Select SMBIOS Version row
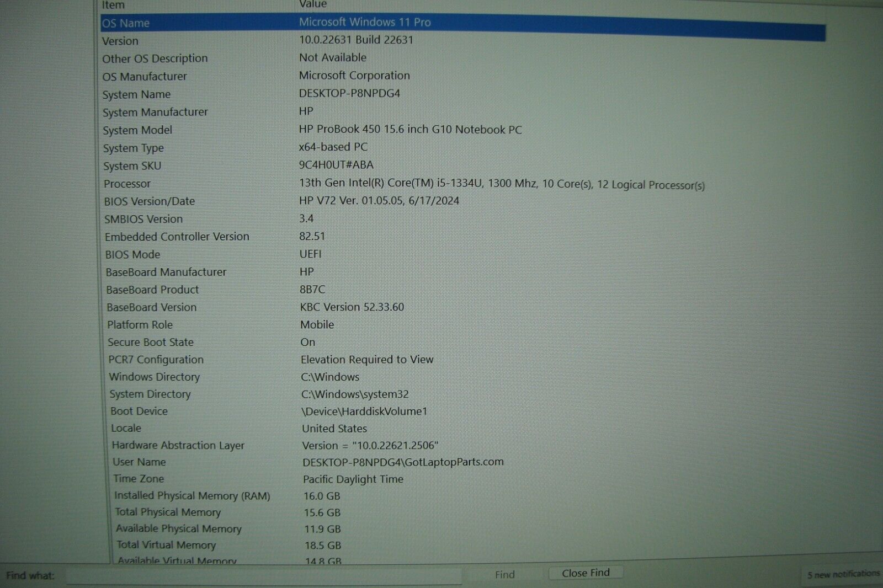Image resolution: width=883 pixels, height=588 pixels. (x=143, y=220)
